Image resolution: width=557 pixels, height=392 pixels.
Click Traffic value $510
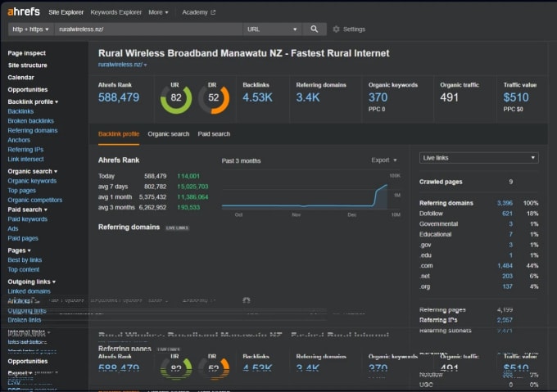point(516,97)
